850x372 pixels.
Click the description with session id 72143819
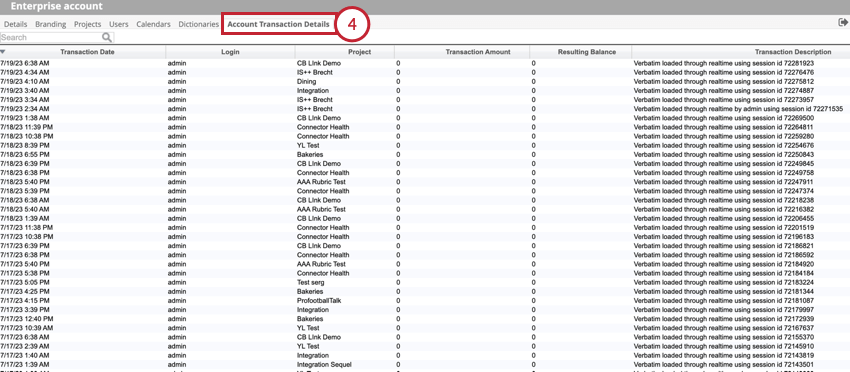724,355
